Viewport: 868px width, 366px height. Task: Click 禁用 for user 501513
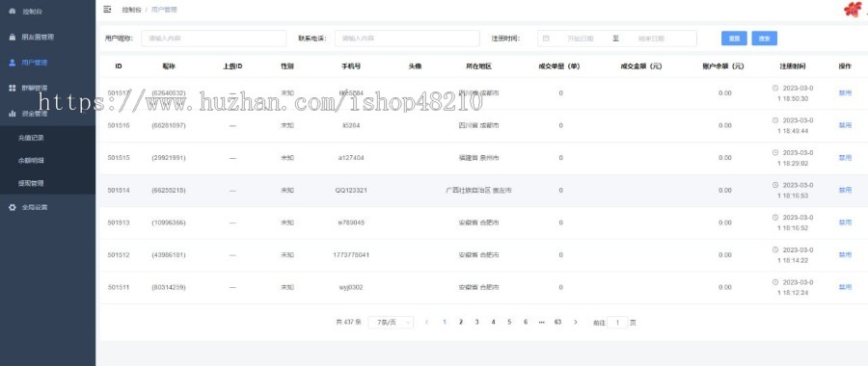[845, 222]
